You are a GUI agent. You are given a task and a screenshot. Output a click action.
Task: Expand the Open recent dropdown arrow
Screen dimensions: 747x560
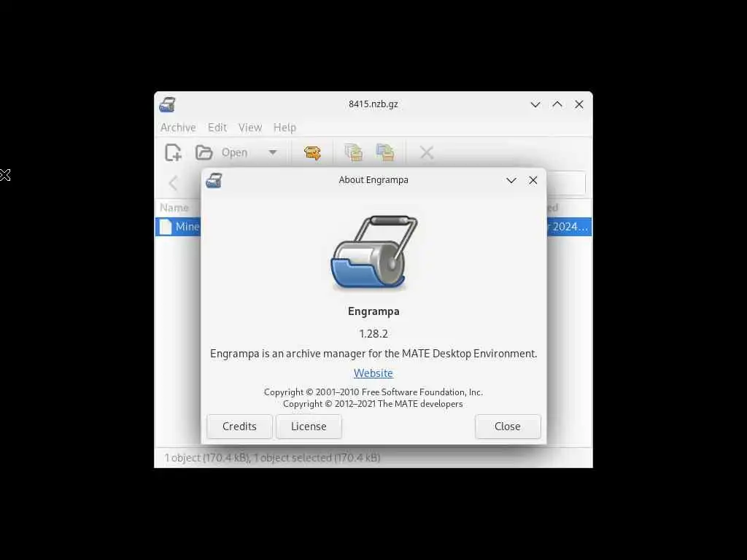[273, 152]
